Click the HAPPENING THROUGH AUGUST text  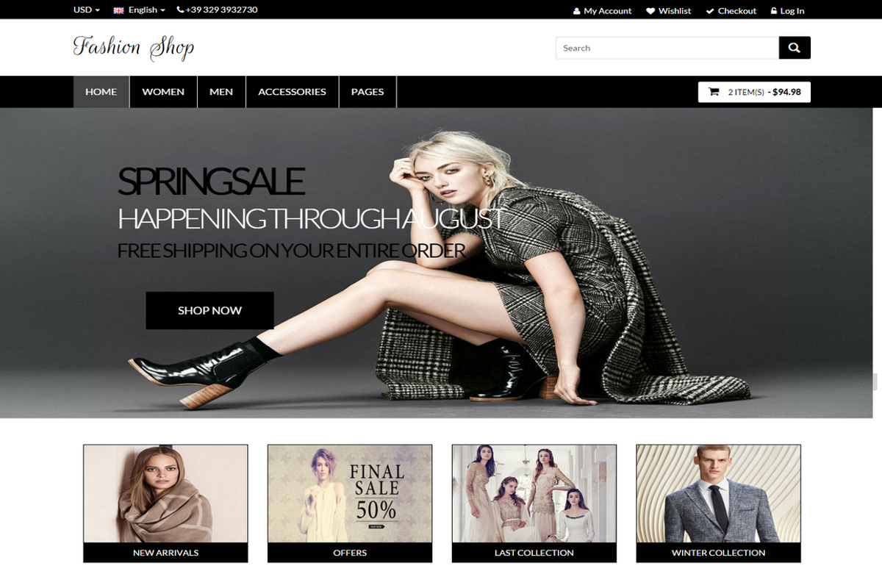click(311, 218)
